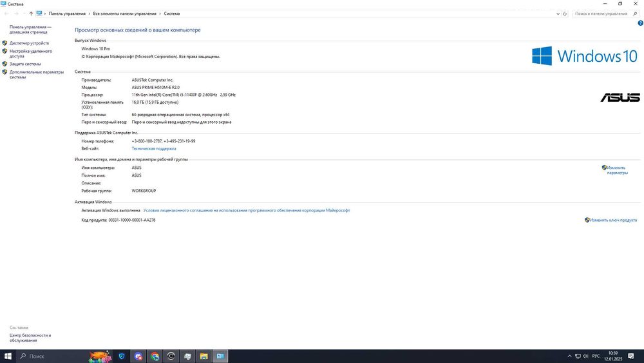Open Google Chrome from the taskbar
644x363 pixels.
(155, 356)
